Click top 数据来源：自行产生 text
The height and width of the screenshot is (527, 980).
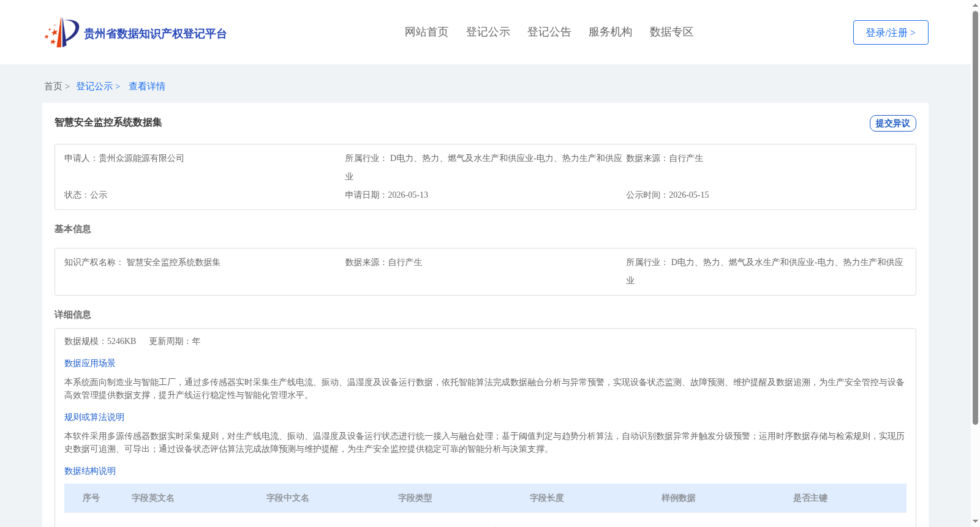[665, 158]
